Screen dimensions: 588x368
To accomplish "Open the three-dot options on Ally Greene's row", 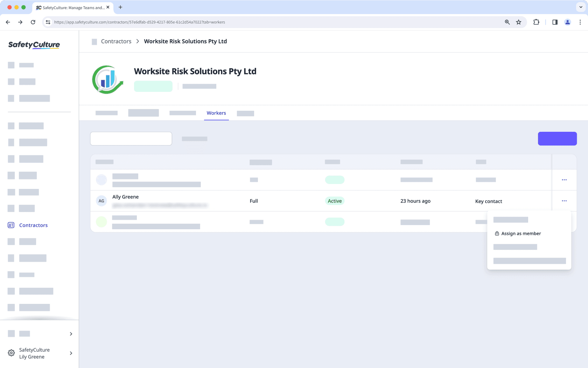I will [564, 201].
